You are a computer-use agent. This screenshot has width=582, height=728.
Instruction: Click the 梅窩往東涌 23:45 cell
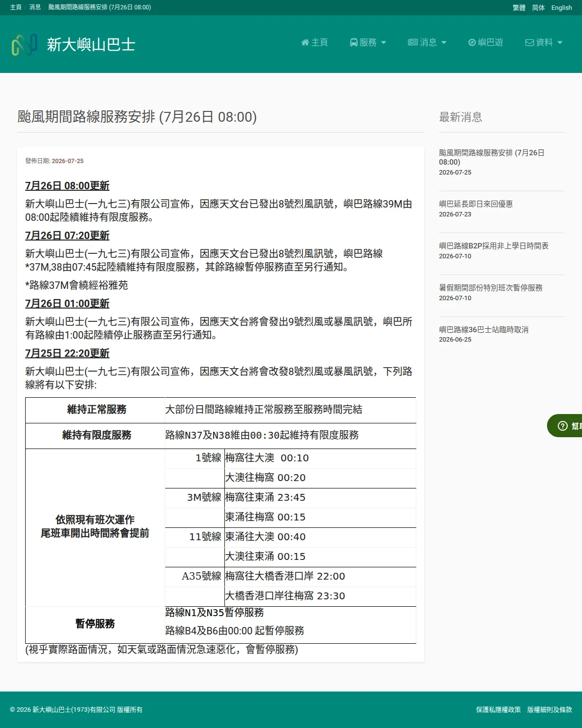coord(320,498)
